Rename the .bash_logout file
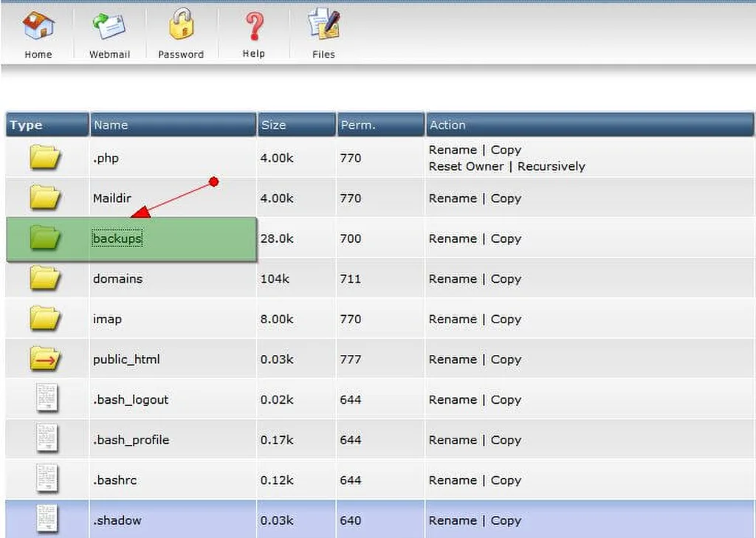756x538 pixels. [x=453, y=400]
